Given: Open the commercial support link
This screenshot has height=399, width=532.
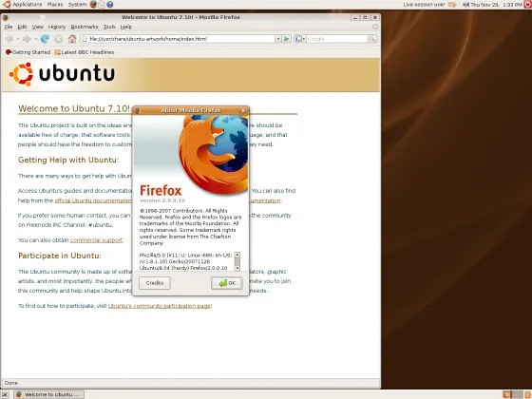Looking at the screenshot, I should click(96, 239).
